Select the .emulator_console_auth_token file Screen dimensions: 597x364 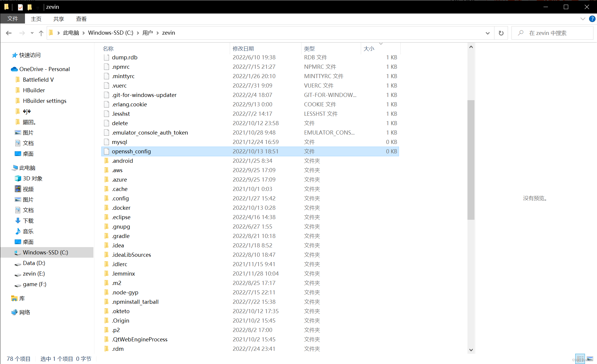[x=250, y=132]
